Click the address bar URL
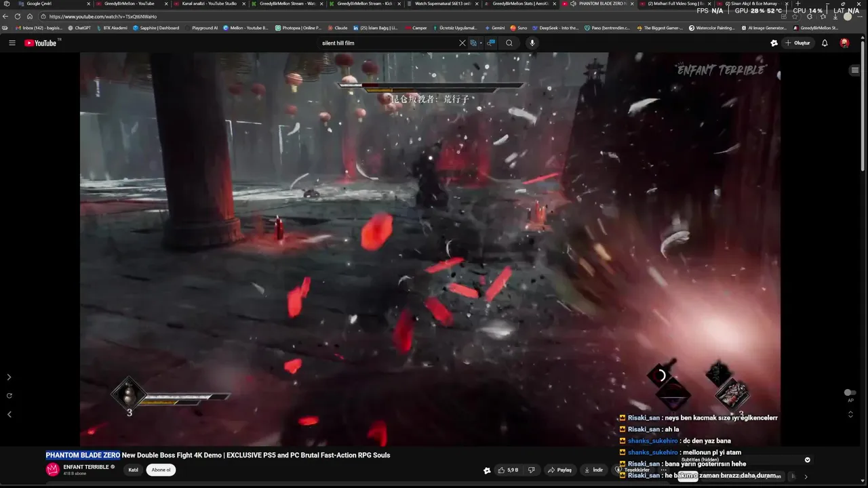The image size is (868, 488). (x=103, y=16)
